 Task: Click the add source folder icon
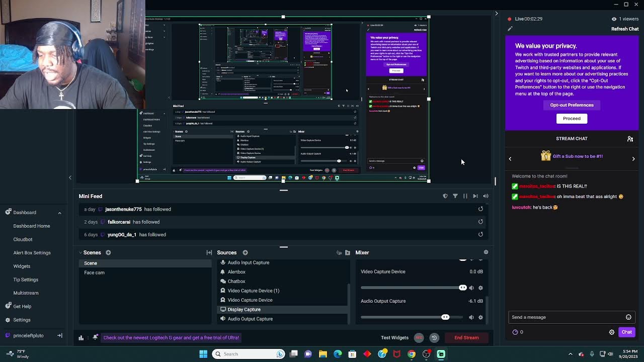[x=348, y=252]
